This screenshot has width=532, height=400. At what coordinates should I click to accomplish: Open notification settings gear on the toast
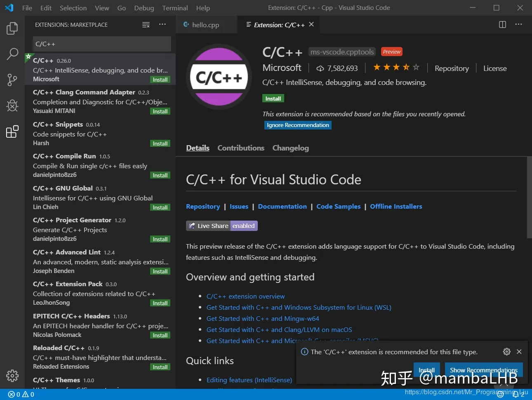coord(506,351)
